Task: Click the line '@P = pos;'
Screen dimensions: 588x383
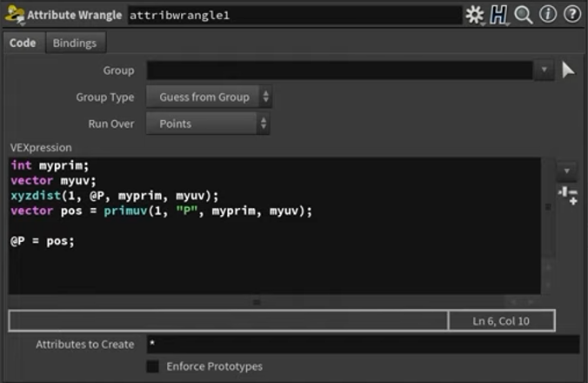Action: point(43,241)
